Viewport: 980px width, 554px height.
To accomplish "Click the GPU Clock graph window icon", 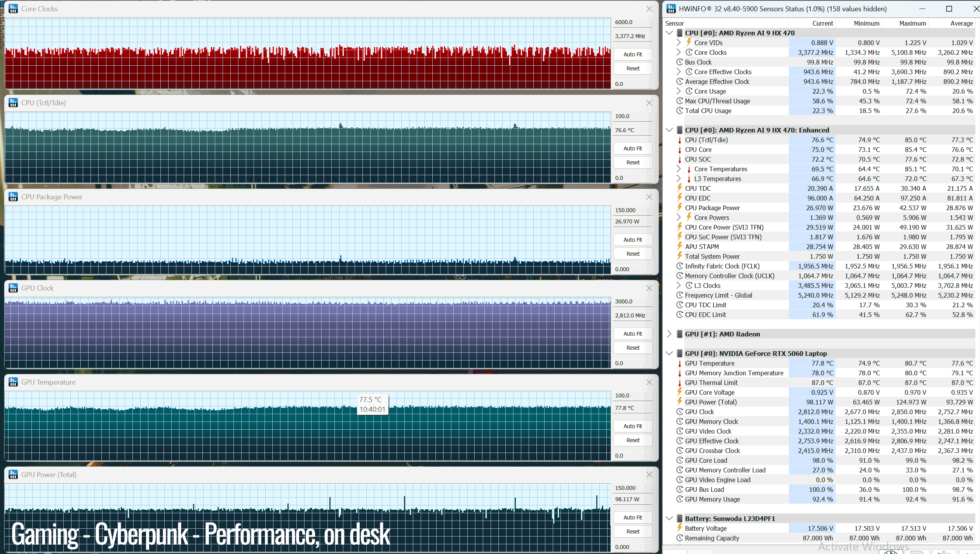I will [x=13, y=288].
